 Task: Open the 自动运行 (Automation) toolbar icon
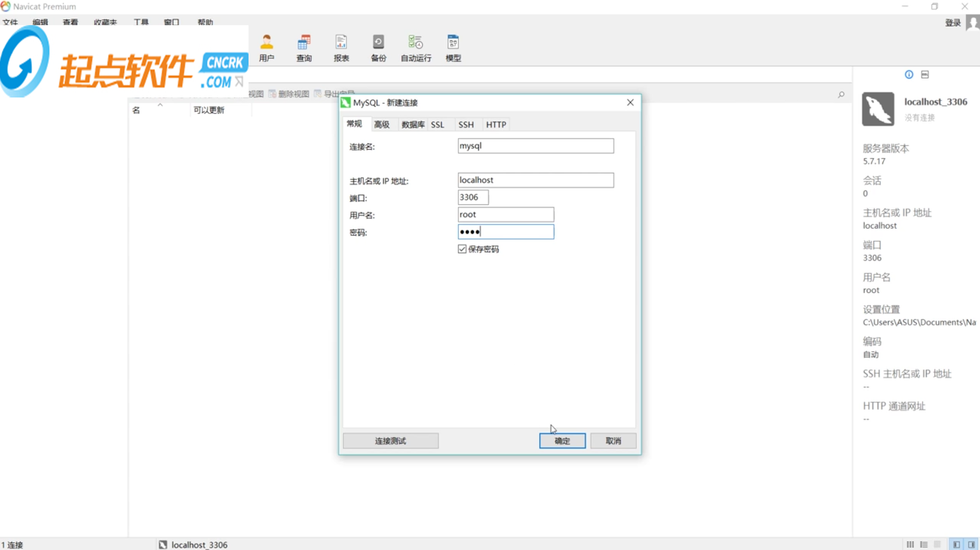pos(416,48)
